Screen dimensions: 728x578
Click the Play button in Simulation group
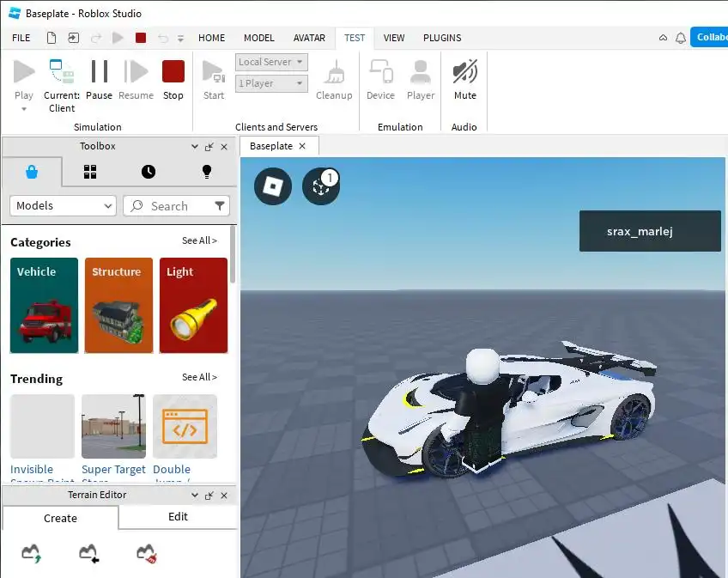[24, 80]
